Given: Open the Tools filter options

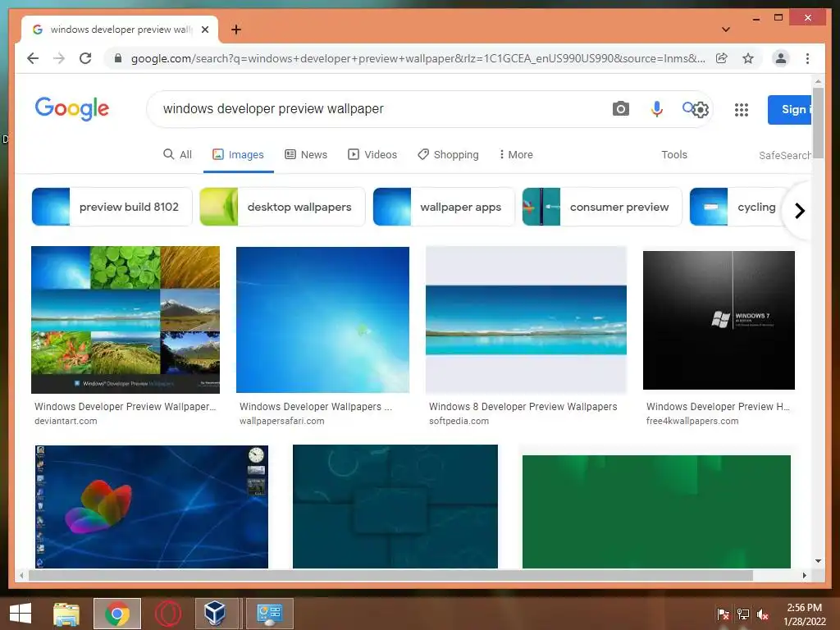Looking at the screenshot, I should click(x=674, y=155).
